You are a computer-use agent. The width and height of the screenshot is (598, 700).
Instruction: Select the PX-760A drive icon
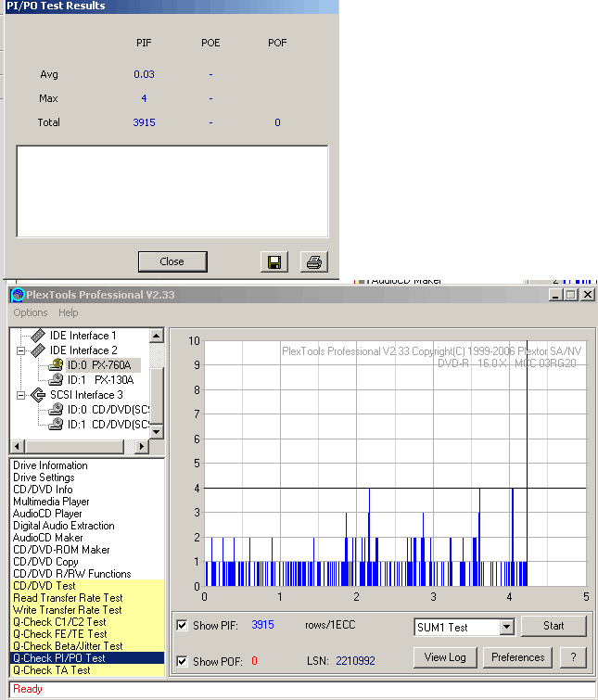pyautogui.click(x=56, y=365)
